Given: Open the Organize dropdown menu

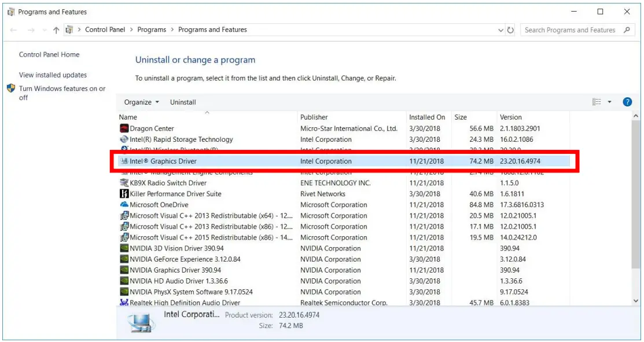Looking at the screenshot, I should (x=142, y=102).
